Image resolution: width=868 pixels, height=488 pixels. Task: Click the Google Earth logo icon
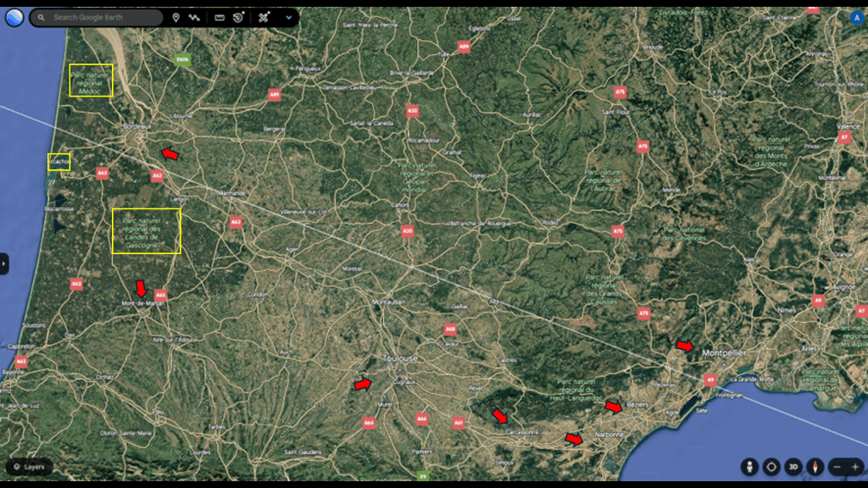pos(14,17)
